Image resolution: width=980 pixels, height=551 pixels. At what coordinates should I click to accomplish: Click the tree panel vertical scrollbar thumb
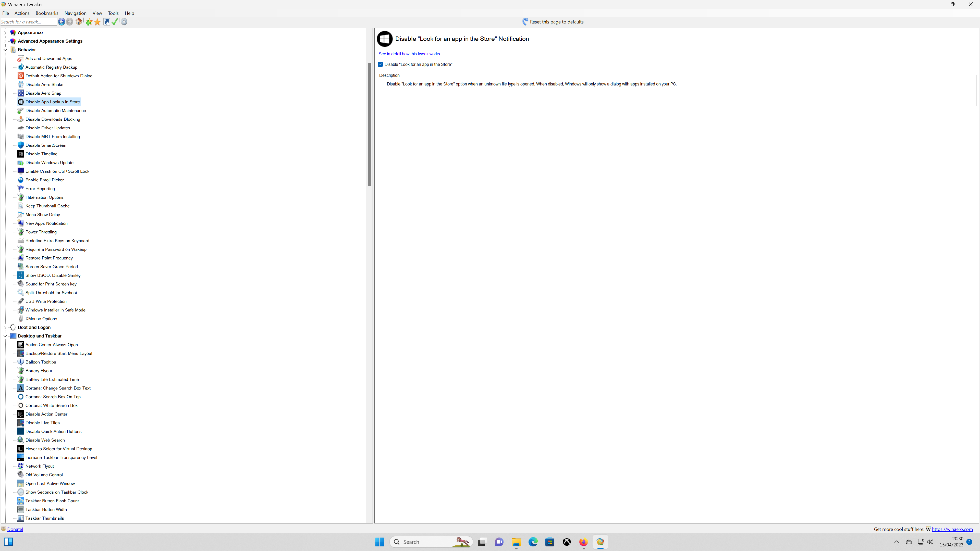point(369,124)
